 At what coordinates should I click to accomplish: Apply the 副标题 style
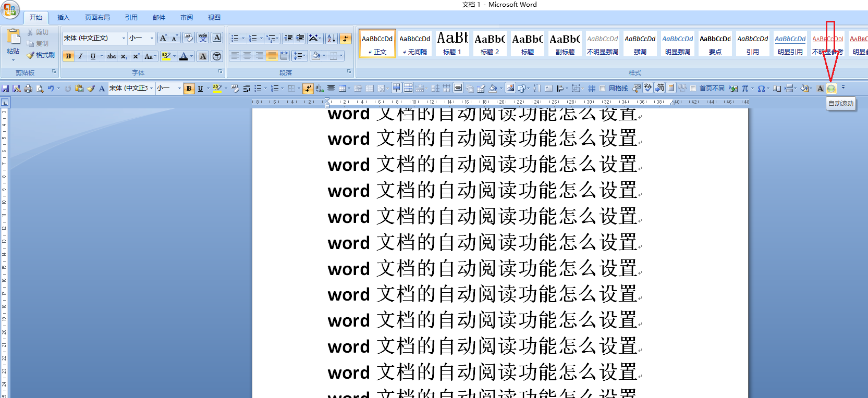[565, 43]
